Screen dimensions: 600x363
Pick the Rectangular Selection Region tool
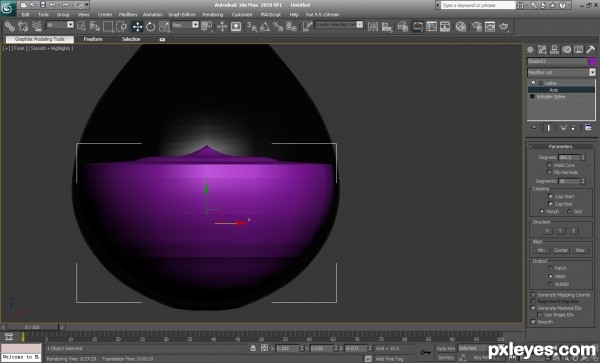108,26
